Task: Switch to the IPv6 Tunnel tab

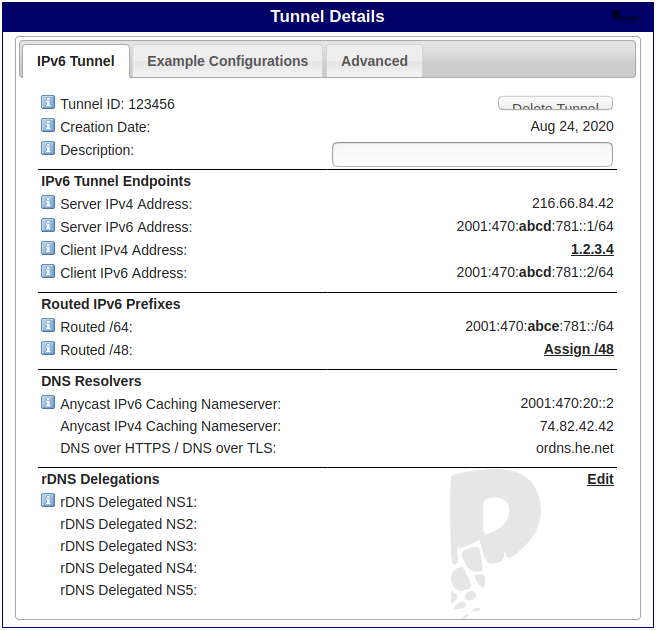Action: pos(76,61)
